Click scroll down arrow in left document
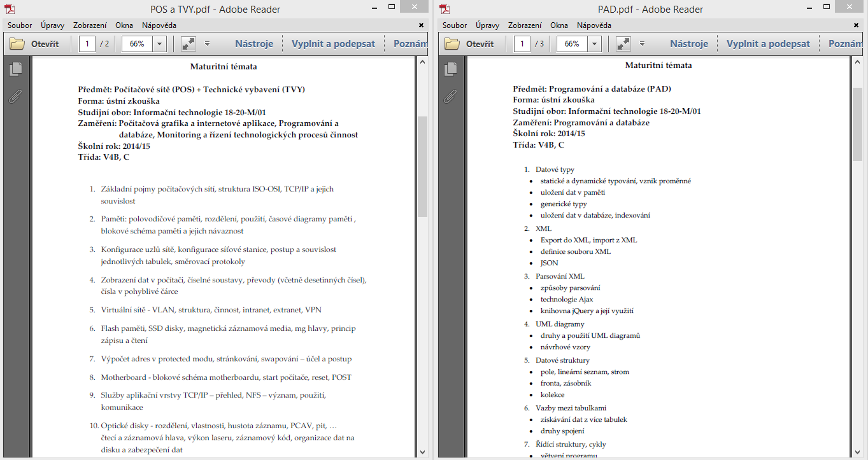The image size is (868, 460). click(x=422, y=452)
